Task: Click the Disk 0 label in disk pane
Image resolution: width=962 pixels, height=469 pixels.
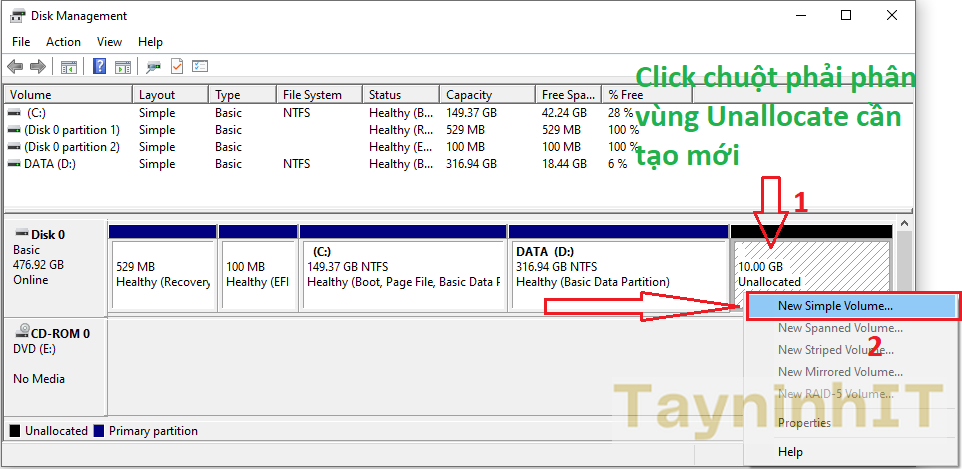Action: coord(48,235)
